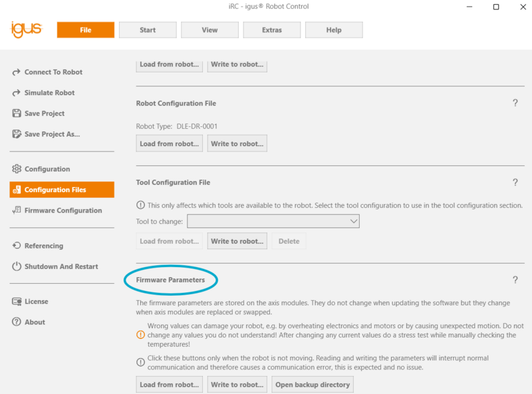The height and width of the screenshot is (394, 532).
Task: Open the File menu tab
Action: (x=86, y=30)
